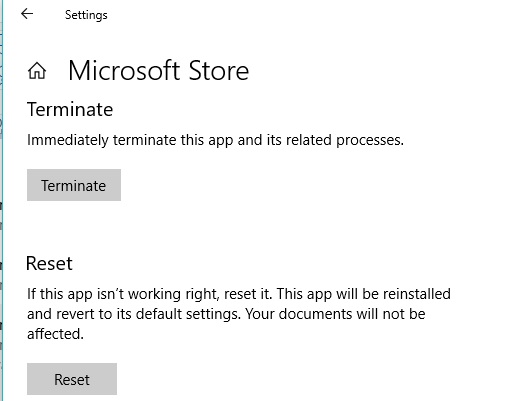This screenshot has width=532, height=401.
Task: Click text "Immediately terminate this app and its related processes."
Action: [x=215, y=140]
